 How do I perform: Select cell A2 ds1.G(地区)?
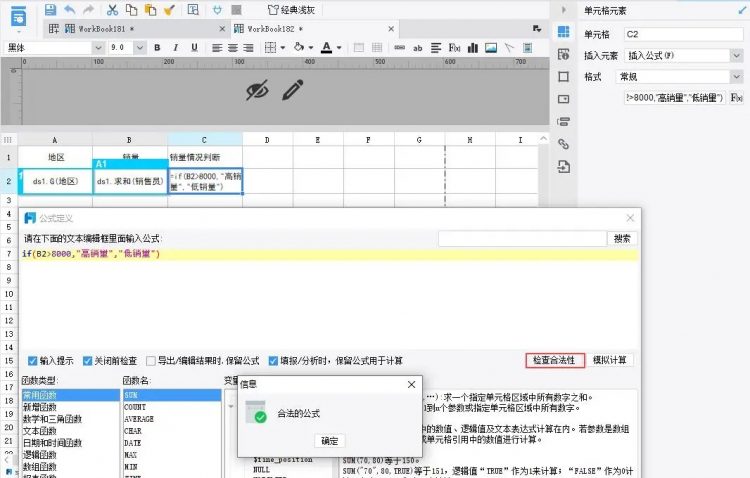pyautogui.click(x=55, y=181)
